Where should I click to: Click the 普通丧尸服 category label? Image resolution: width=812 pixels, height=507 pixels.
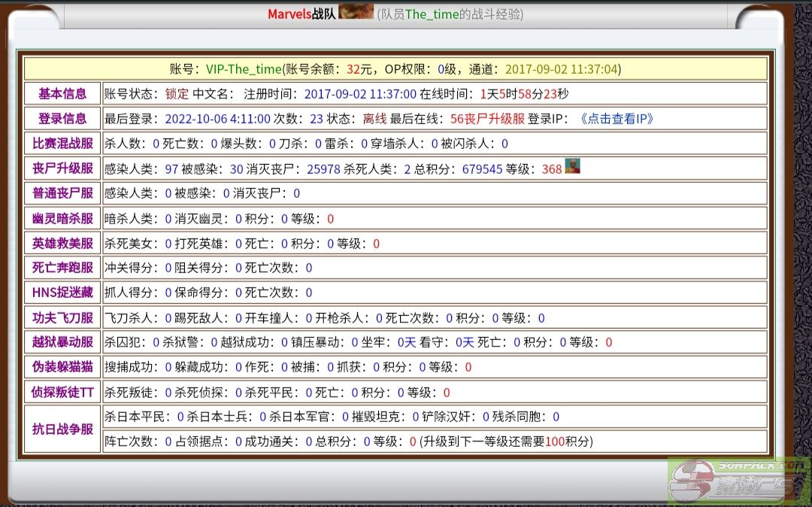pyautogui.click(x=62, y=193)
